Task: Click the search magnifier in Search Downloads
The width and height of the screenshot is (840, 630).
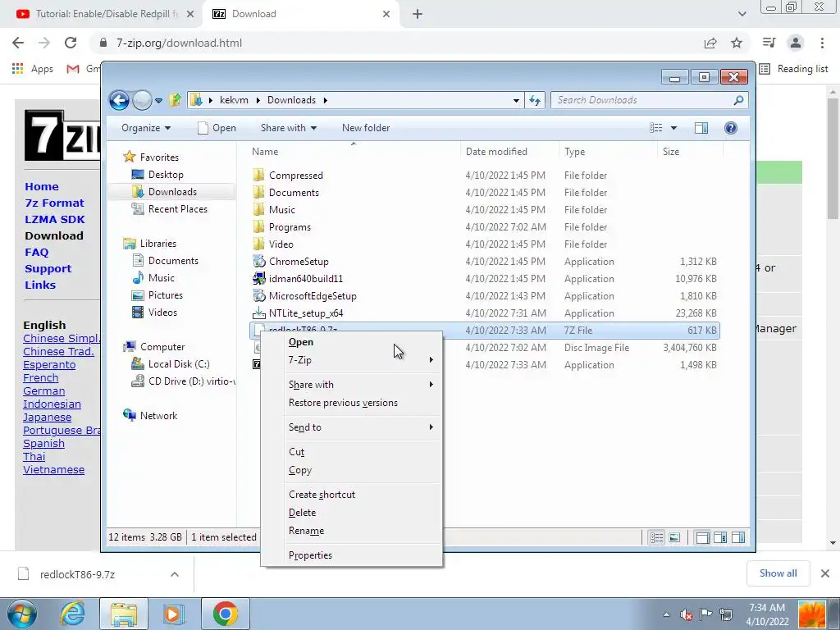Action: 738,100
